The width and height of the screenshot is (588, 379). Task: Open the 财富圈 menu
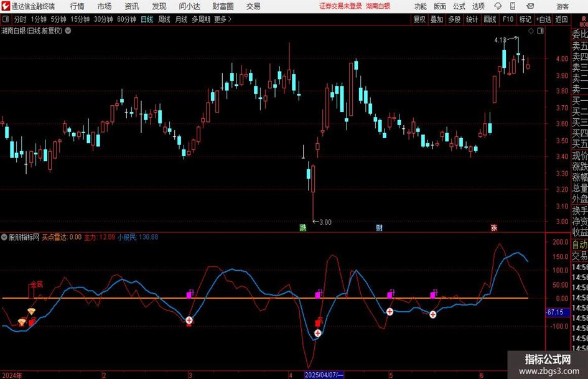[x=223, y=6]
